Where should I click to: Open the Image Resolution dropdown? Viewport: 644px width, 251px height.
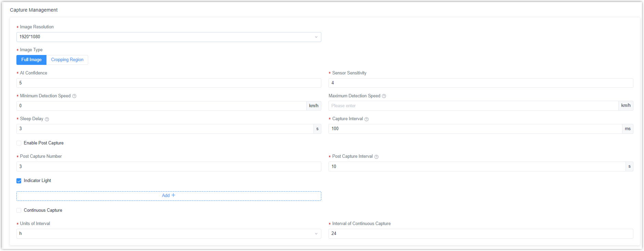169,37
